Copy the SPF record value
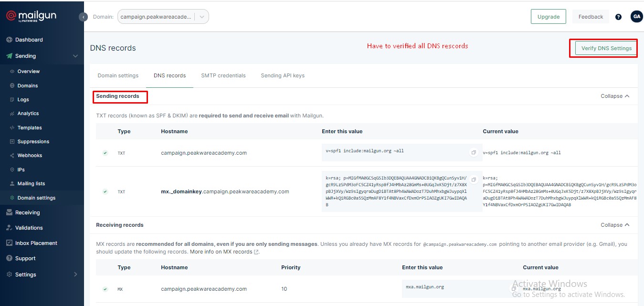 coord(473,152)
